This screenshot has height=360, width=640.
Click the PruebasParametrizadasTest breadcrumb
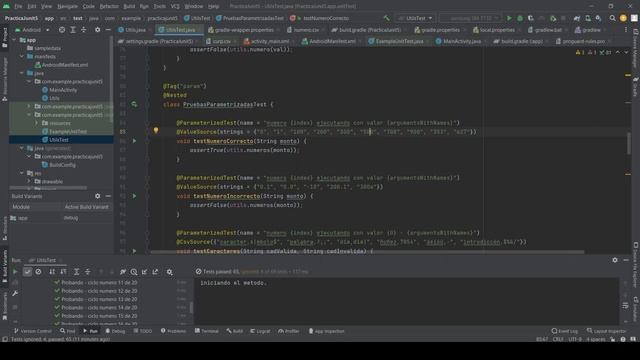[249, 18]
